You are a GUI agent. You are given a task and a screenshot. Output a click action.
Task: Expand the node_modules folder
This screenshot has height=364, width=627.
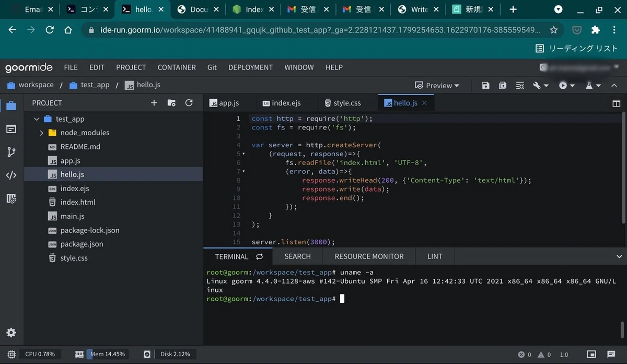[41, 133]
